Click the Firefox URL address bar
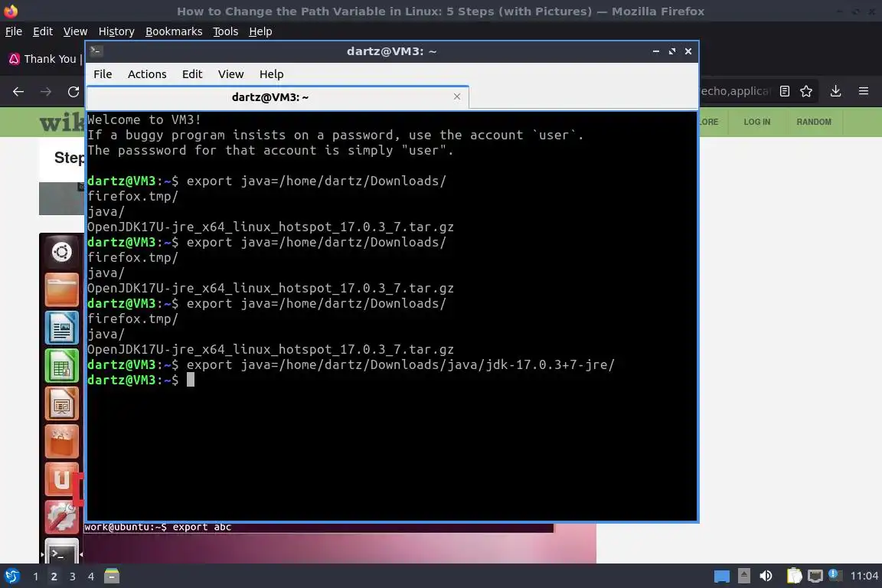Image resolution: width=882 pixels, height=588 pixels. tap(734, 91)
